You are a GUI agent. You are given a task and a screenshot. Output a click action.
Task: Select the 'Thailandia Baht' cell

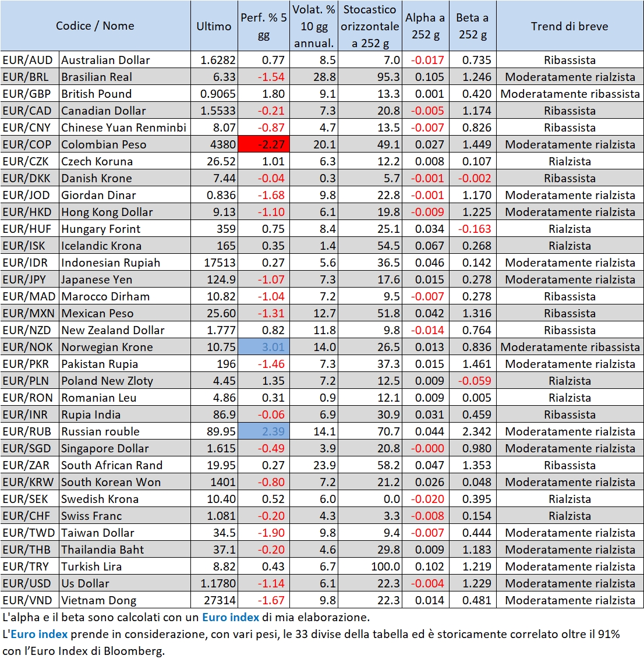click(125, 550)
